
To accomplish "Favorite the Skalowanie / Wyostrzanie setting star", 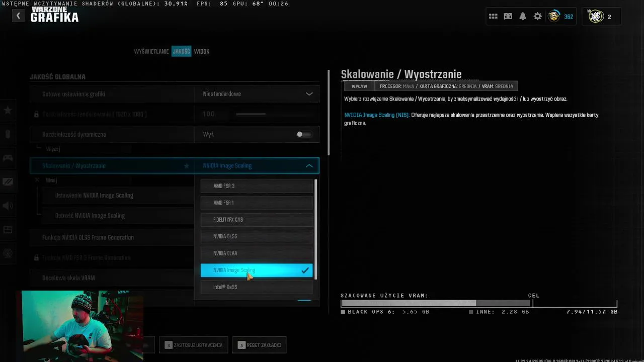I will [x=187, y=165].
